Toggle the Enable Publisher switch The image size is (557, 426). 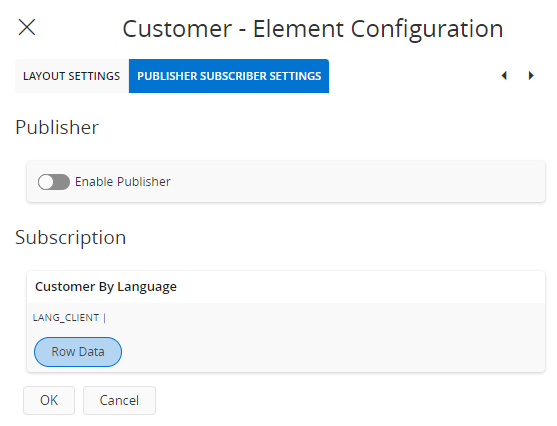click(x=54, y=182)
